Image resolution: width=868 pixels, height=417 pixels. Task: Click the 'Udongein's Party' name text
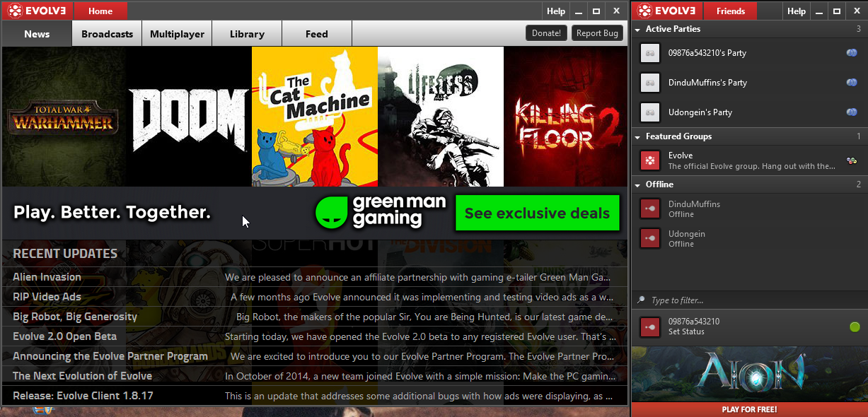point(700,112)
